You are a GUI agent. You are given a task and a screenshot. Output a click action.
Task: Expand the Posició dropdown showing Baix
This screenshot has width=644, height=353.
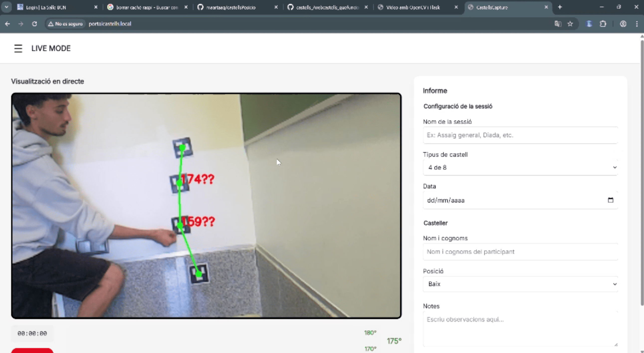(520, 284)
